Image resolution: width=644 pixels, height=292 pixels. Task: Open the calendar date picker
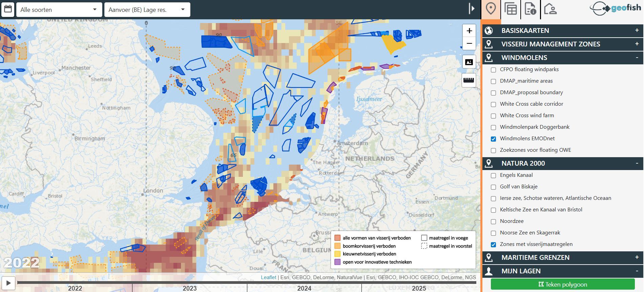coord(8,9)
